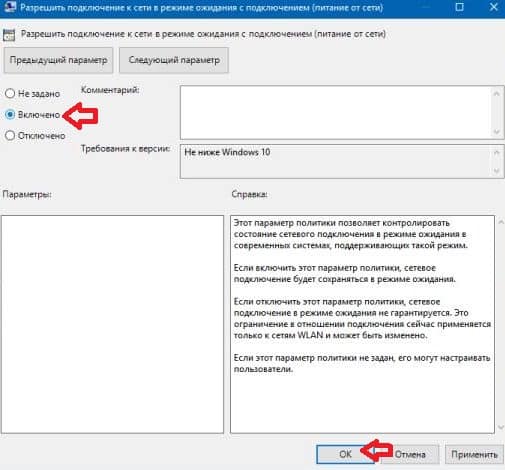The width and height of the screenshot is (505, 470).
Task: Select the 'Отключено' radio button
Action: [x=10, y=135]
